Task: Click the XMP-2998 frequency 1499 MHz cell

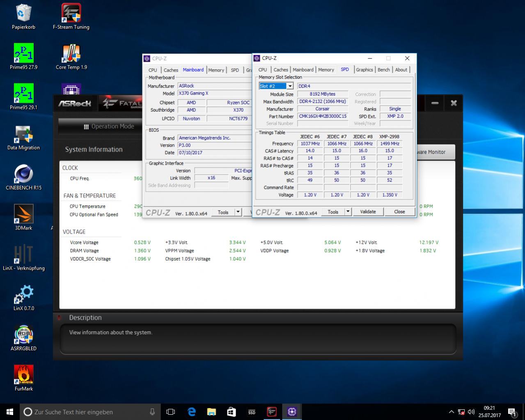Action: pos(390,144)
